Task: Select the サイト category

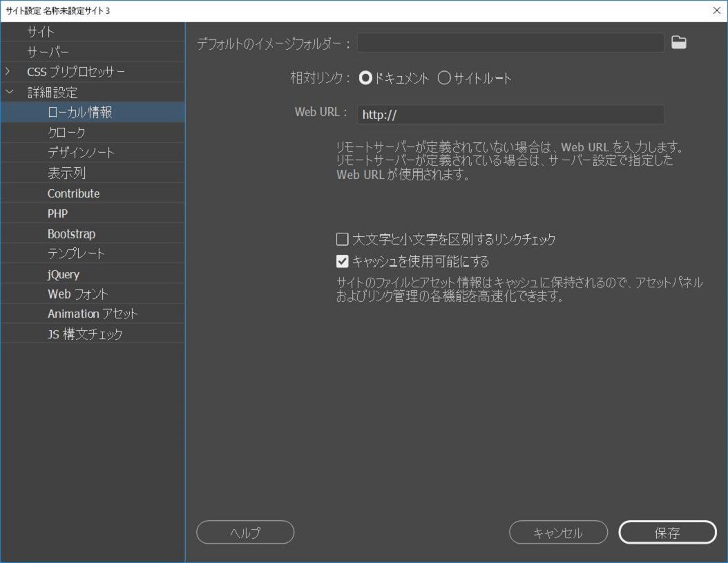Action: (x=40, y=31)
